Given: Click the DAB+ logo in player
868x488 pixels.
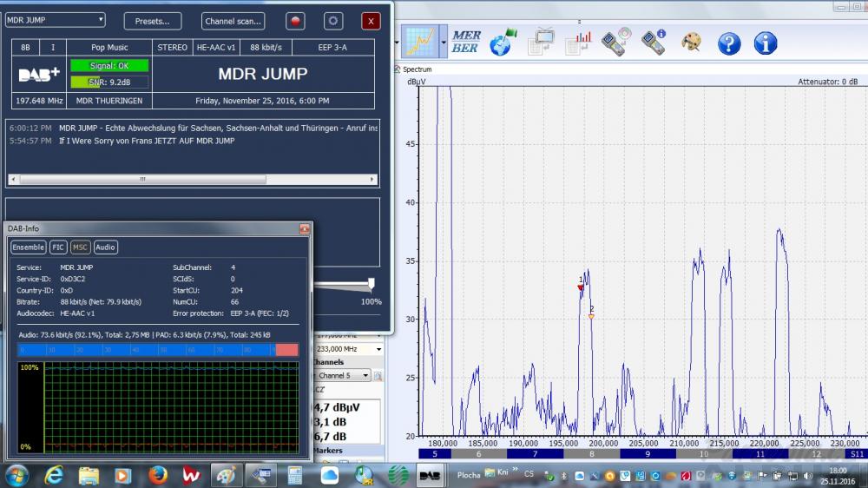Looking at the screenshot, I should [39, 74].
